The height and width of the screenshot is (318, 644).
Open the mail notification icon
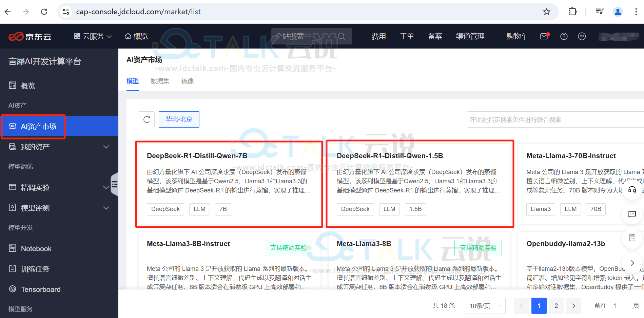(x=544, y=36)
